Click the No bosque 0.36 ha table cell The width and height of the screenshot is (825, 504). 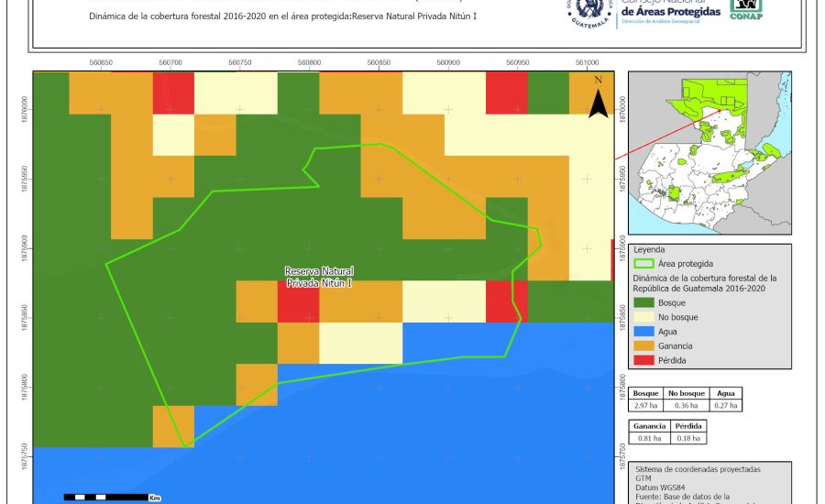coord(684,405)
